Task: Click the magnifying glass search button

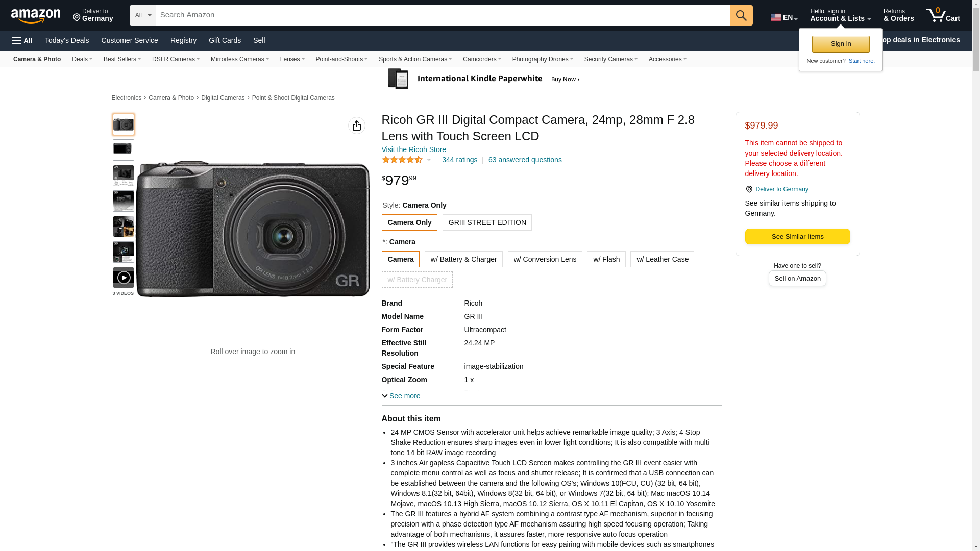Action: pos(741,15)
